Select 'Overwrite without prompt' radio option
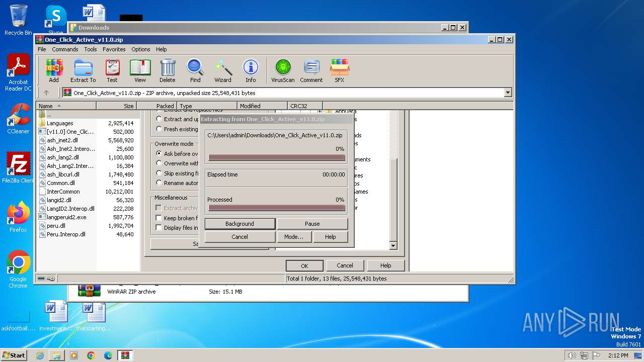 pyautogui.click(x=159, y=163)
